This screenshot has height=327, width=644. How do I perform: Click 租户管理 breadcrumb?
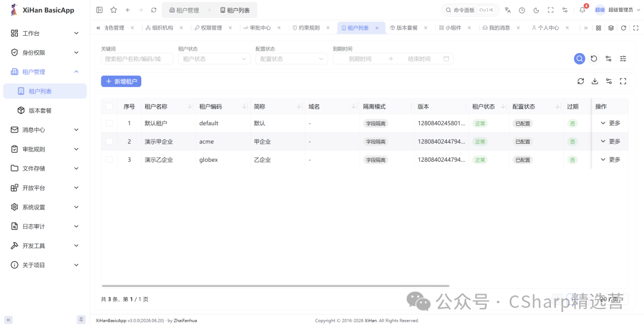coord(184,10)
